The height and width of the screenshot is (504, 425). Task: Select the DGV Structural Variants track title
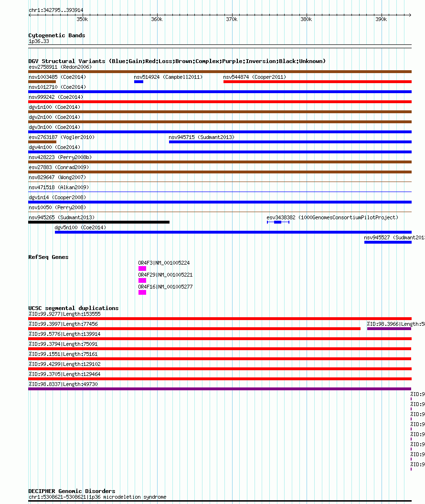click(x=177, y=61)
